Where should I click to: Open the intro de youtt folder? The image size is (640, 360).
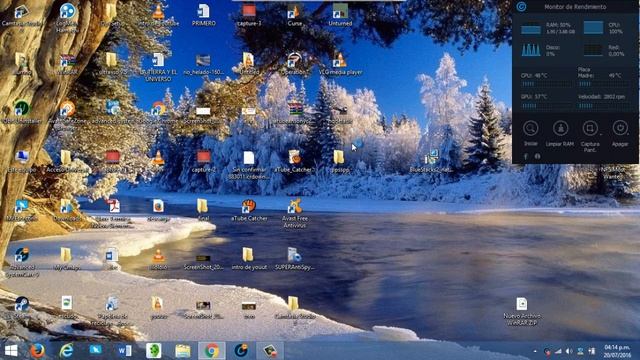tap(249, 258)
